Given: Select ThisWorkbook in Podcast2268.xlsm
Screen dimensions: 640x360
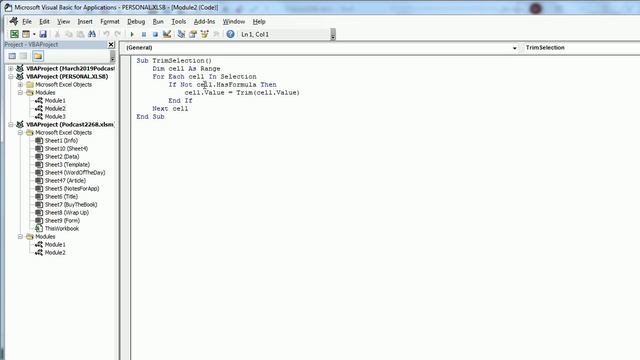Looking at the screenshot, I should 62,229.
